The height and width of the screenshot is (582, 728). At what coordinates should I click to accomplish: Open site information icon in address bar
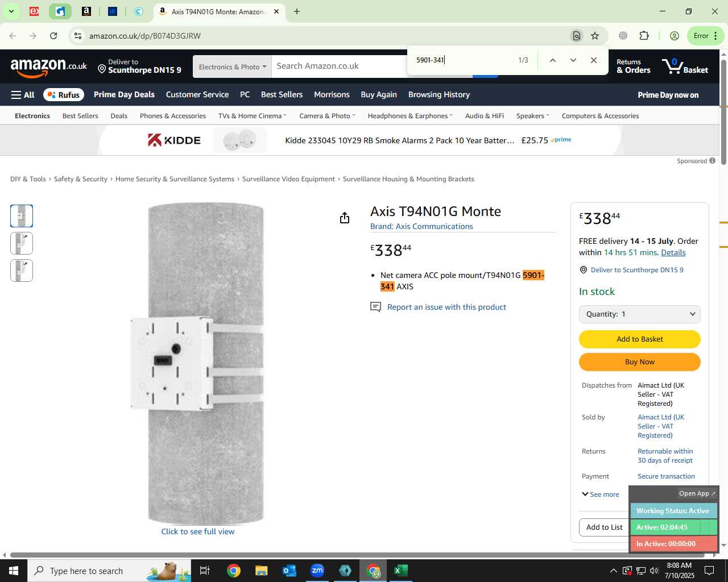[78, 36]
